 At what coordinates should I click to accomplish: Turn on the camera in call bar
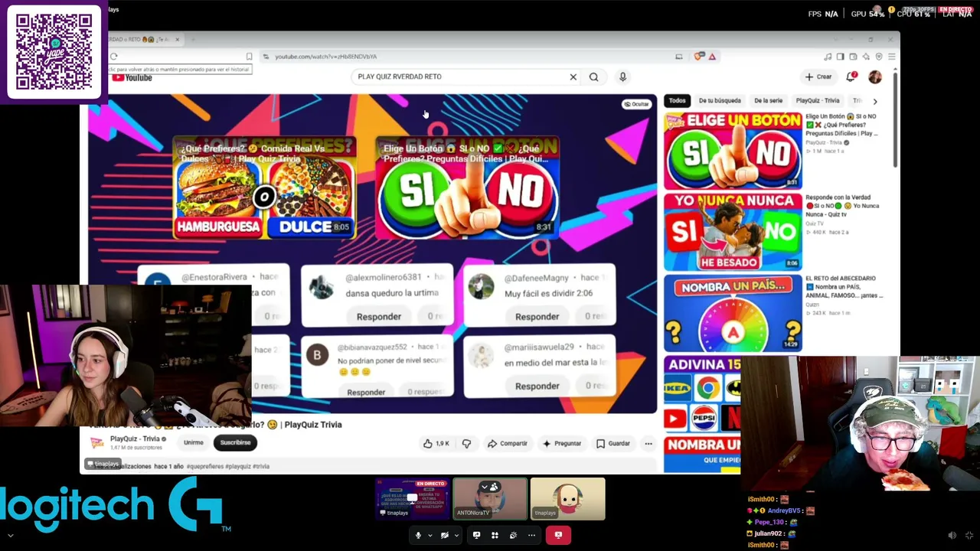444,535
